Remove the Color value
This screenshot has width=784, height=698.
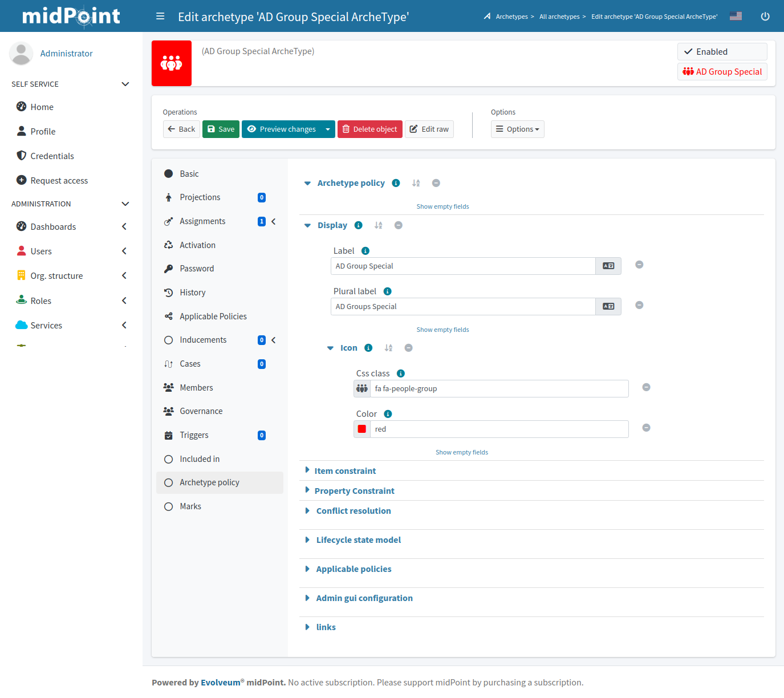(x=647, y=428)
